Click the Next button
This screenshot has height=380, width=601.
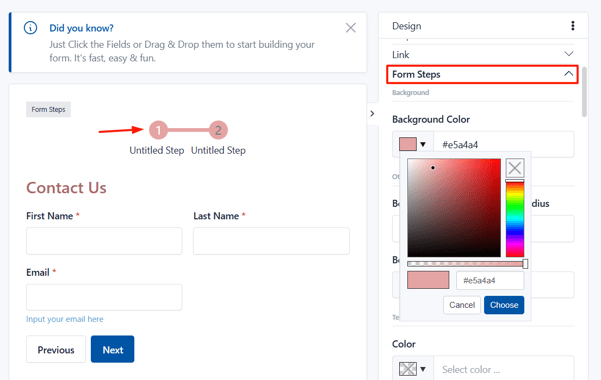113,349
